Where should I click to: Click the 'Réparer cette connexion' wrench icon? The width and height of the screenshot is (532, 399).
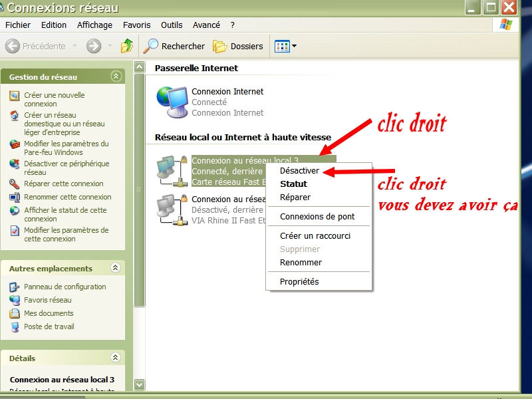click(15, 184)
